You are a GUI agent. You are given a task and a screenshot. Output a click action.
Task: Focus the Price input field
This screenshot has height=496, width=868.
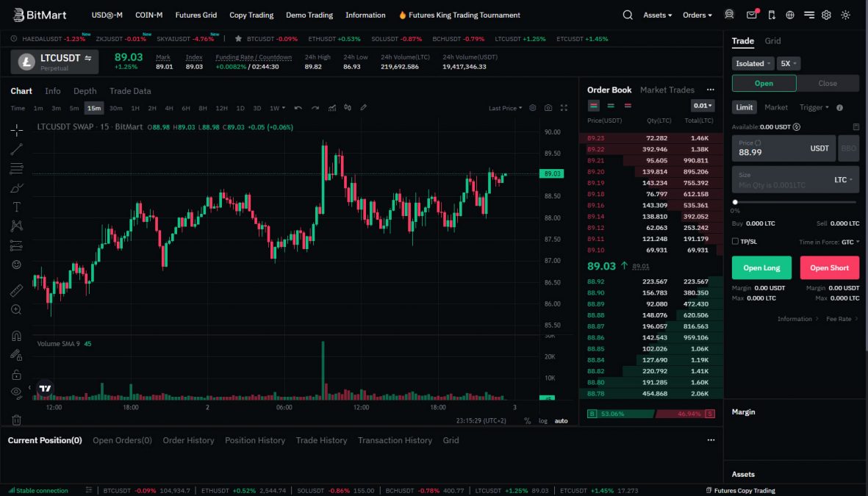(783, 148)
